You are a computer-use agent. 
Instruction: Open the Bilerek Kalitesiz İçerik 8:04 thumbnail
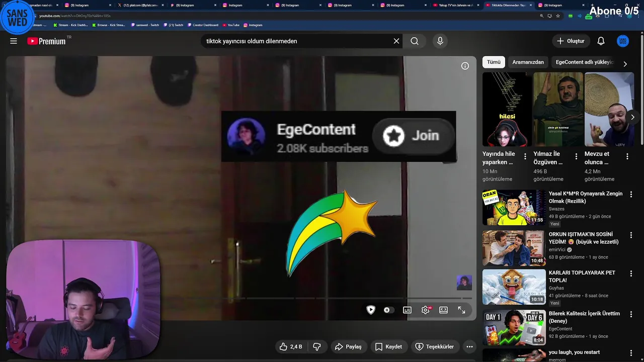tap(514, 327)
